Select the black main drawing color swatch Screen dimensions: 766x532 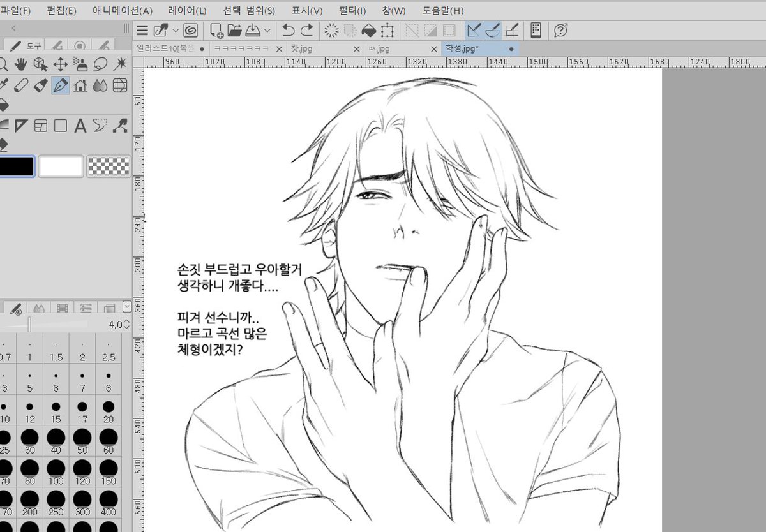pos(17,166)
